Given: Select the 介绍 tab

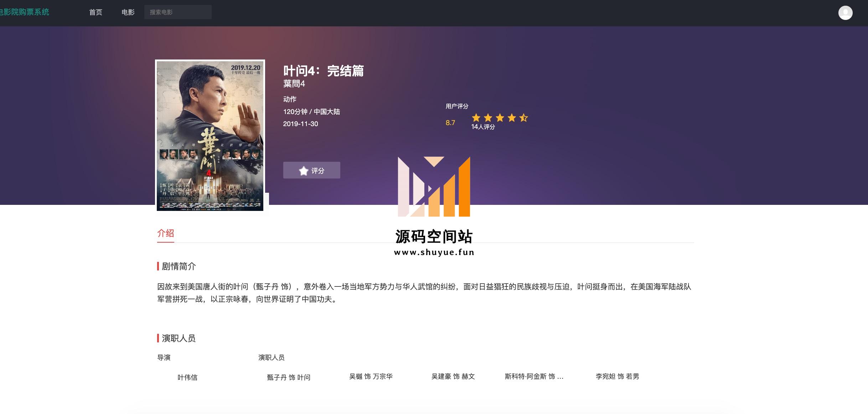Looking at the screenshot, I should 166,234.
